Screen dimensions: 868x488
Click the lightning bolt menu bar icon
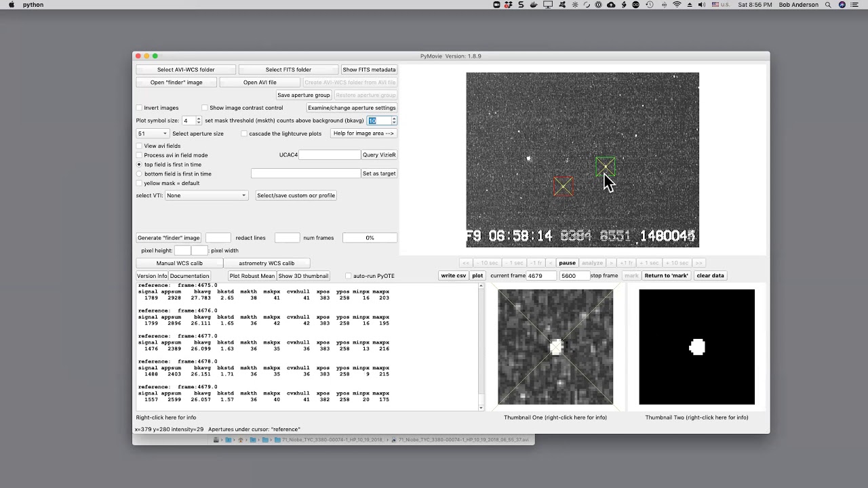624,5
